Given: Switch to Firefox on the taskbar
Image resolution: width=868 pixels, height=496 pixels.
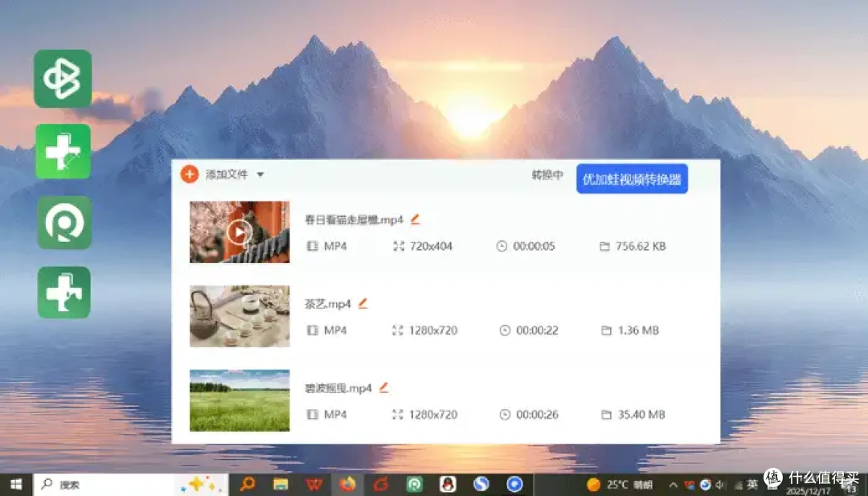Looking at the screenshot, I should click(347, 485).
